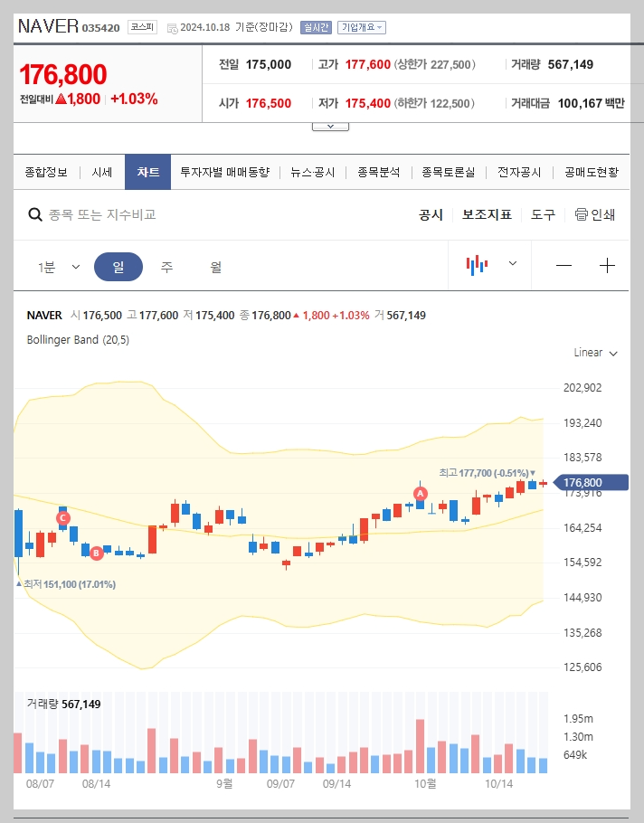
Task: Click chart marker A on the candles
Action: pos(420,494)
